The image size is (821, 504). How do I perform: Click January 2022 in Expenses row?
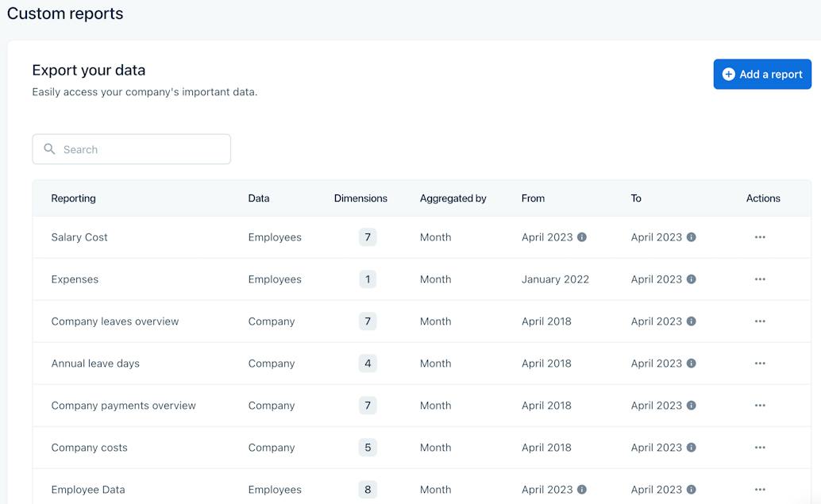555,279
